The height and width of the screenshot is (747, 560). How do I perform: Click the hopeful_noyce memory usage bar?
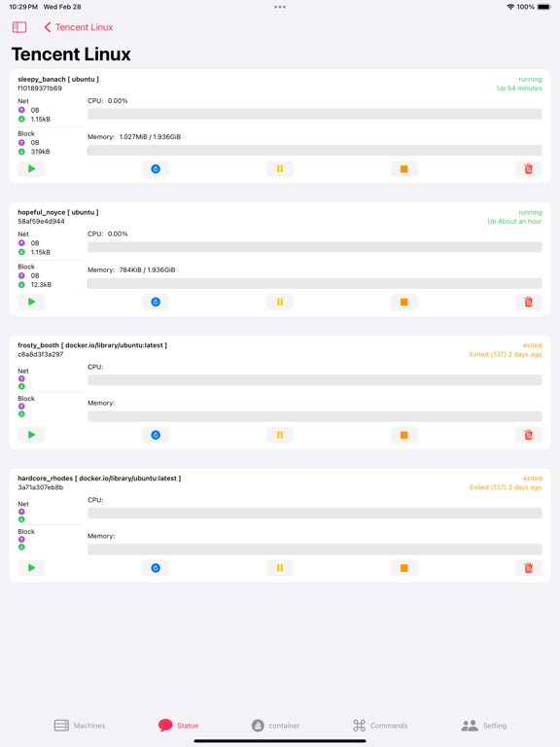315,283
